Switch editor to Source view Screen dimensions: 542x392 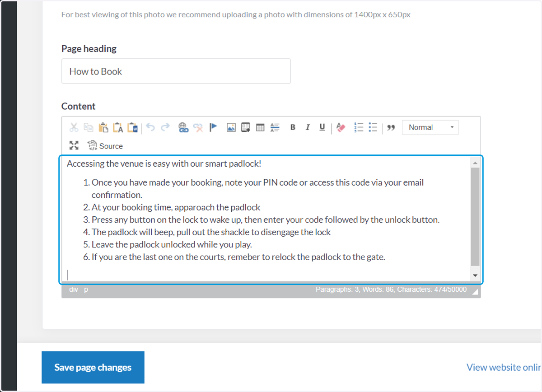(x=105, y=146)
